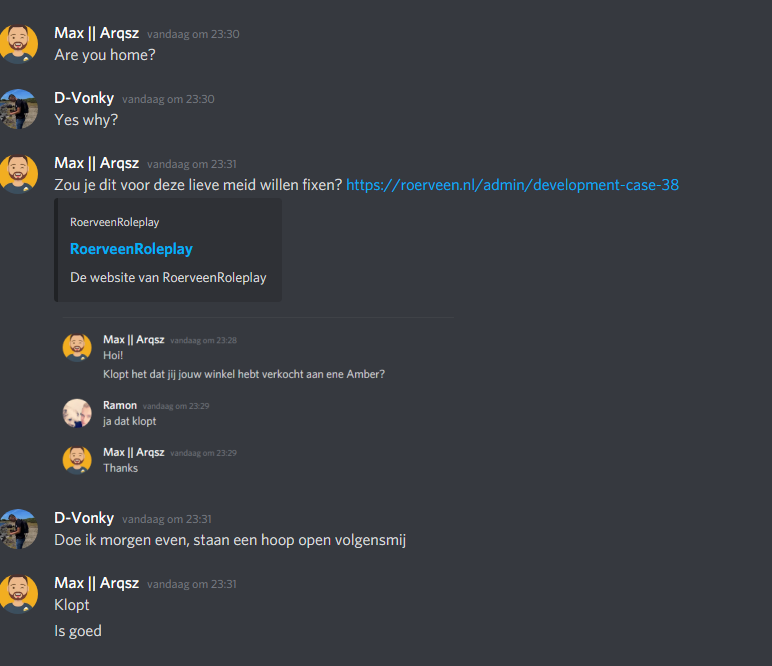The height and width of the screenshot is (666, 772).
Task: Click the 'Klopt het dat jij jouw winkel' message
Action: click(244, 374)
